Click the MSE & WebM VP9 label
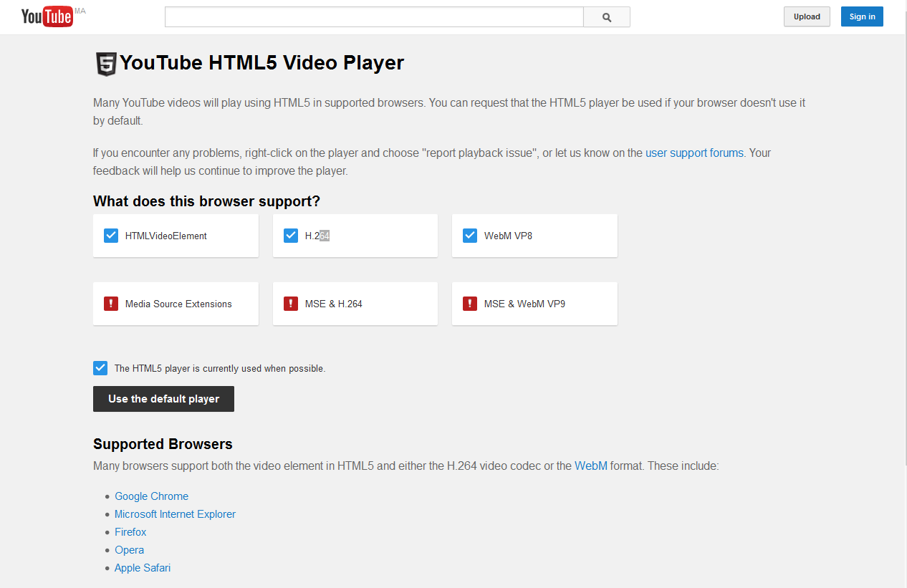Image resolution: width=907 pixels, height=588 pixels. tap(524, 304)
